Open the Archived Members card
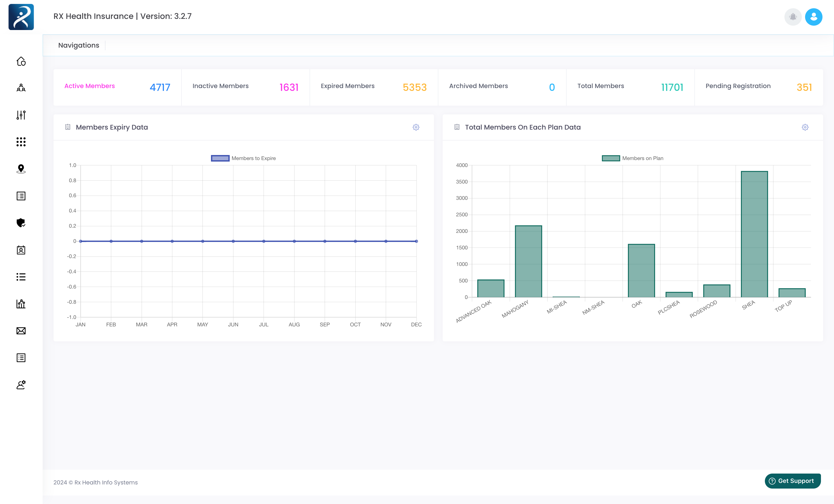The image size is (834, 504). tap(502, 87)
